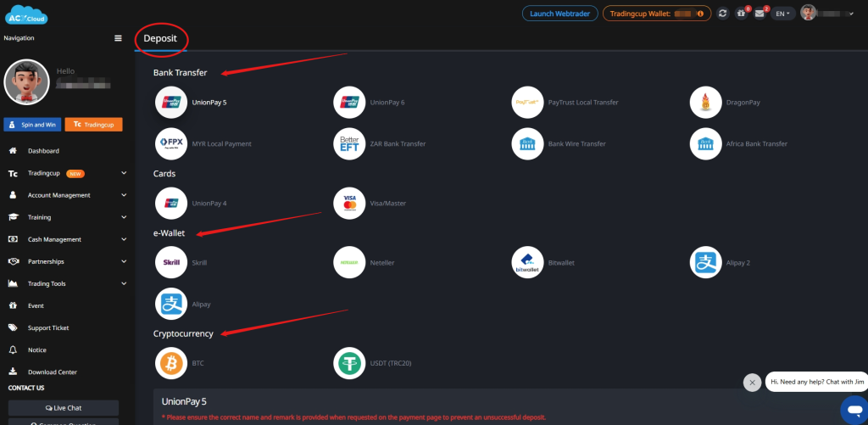Select the BTC cryptocurrency deposit icon
This screenshot has height=425, width=868.
pos(171,363)
